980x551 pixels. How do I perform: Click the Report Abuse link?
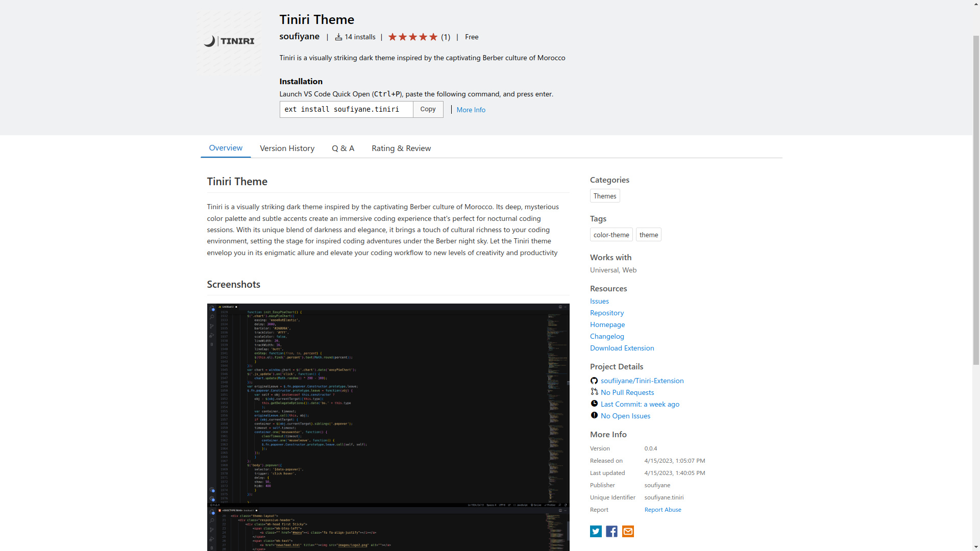[663, 510]
